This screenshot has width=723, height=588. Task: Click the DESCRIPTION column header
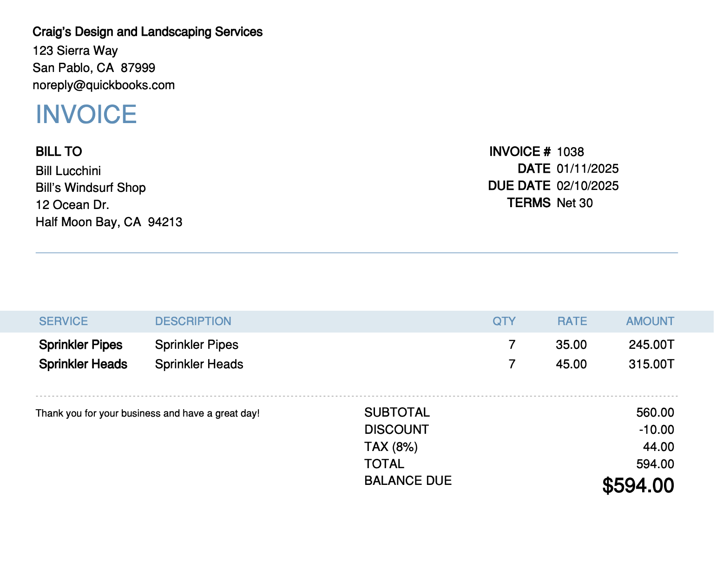pyautogui.click(x=193, y=321)
